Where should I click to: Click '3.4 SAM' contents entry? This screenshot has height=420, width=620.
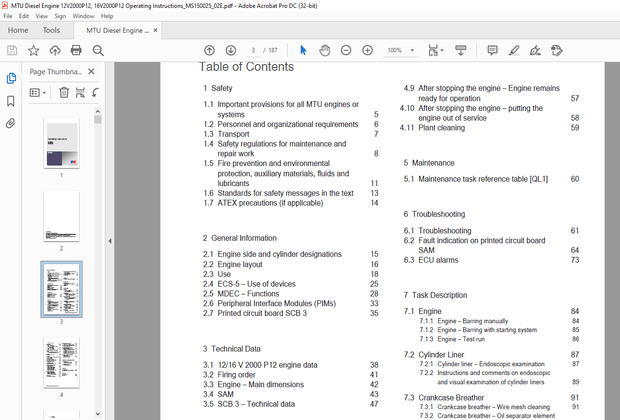click(x=291, y=394)
